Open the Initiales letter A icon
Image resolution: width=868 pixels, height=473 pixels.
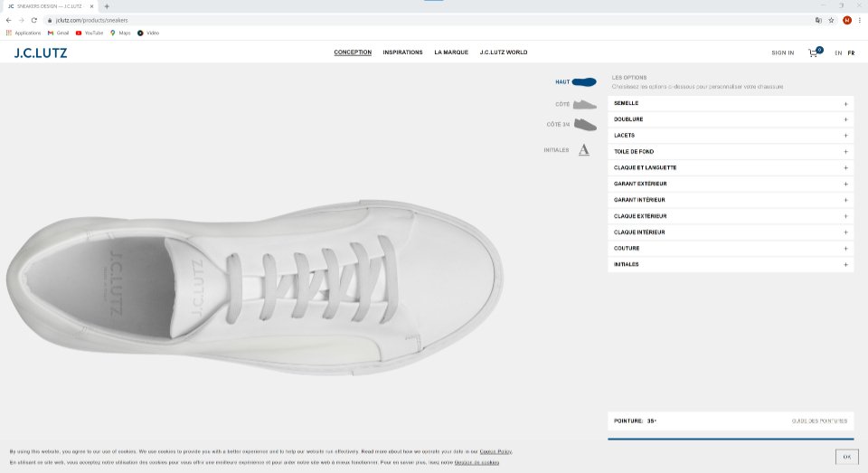tap(584, 150)
